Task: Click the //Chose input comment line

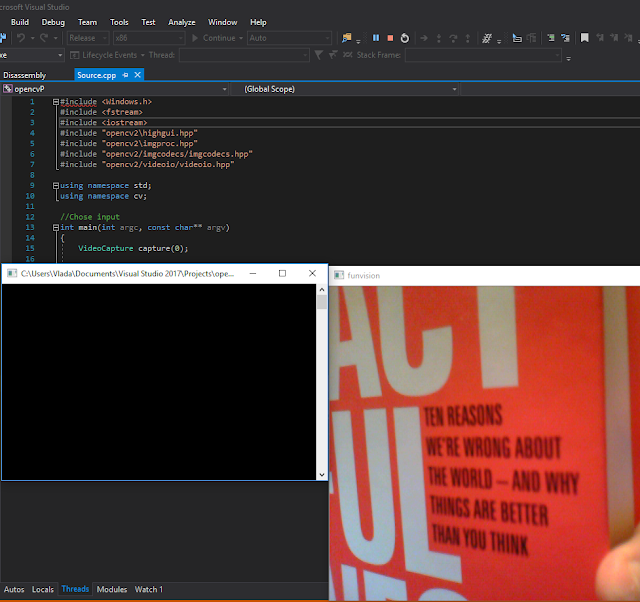Action: pos(90,217)
